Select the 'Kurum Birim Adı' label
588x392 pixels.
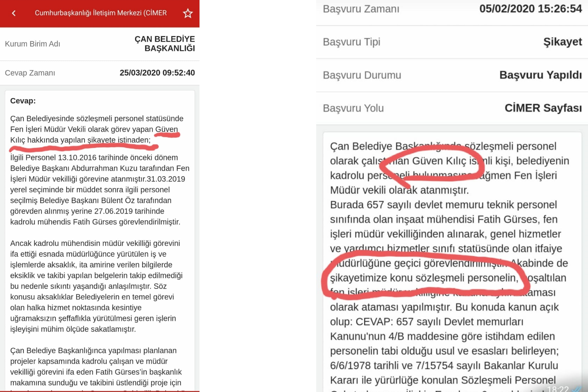click(x=33, y=44)
